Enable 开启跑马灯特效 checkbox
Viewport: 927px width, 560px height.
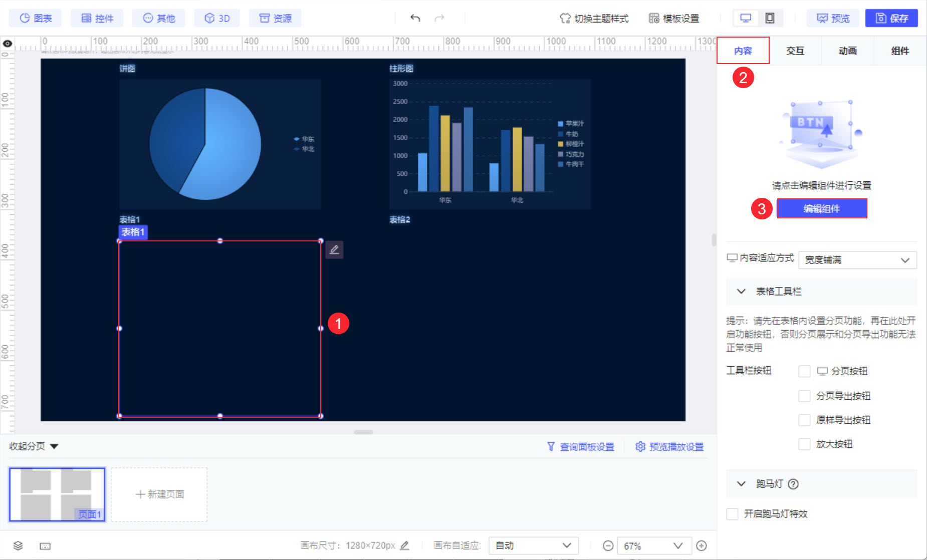[x=732, y=514]
